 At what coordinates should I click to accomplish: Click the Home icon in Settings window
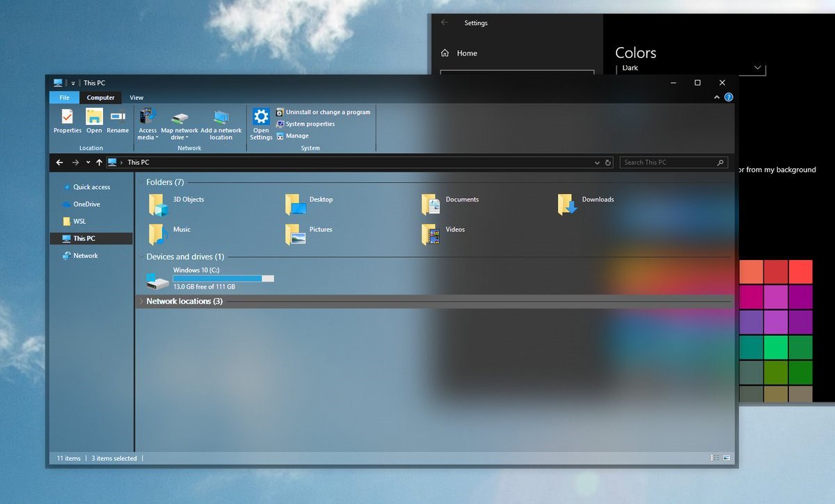click(x=445, y=53)
